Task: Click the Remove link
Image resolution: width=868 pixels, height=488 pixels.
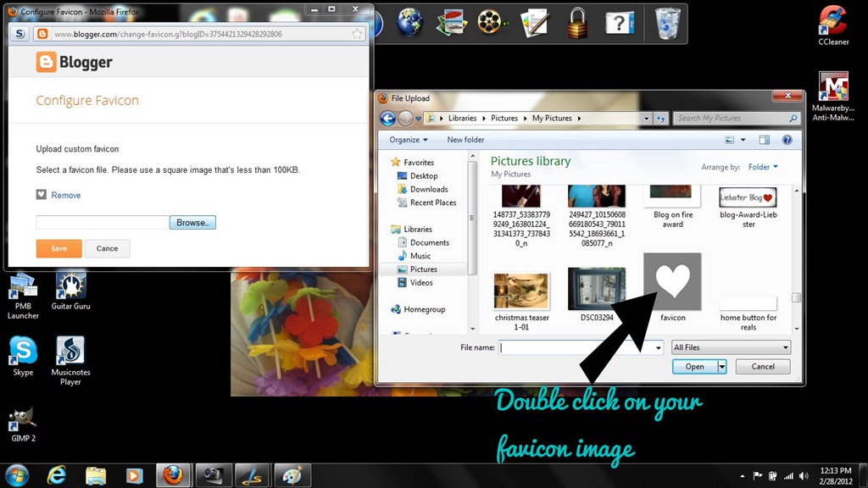Action: (x=66, y=196)
